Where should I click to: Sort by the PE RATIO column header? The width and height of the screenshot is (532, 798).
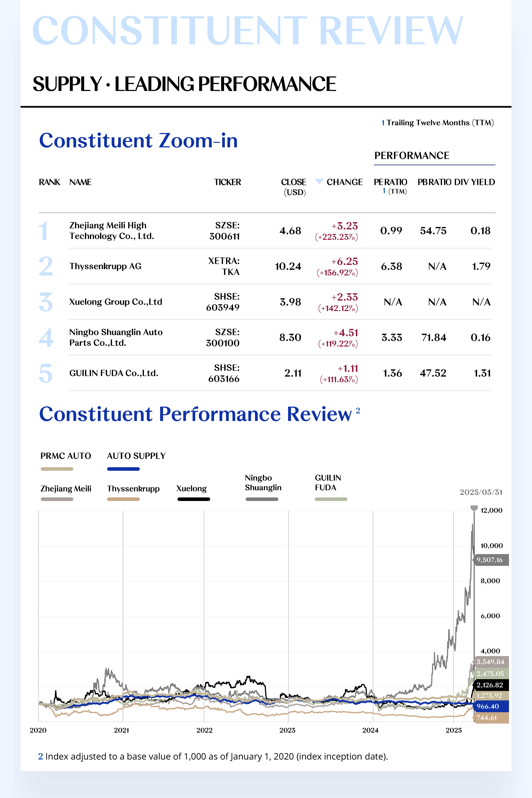(390, 186)
